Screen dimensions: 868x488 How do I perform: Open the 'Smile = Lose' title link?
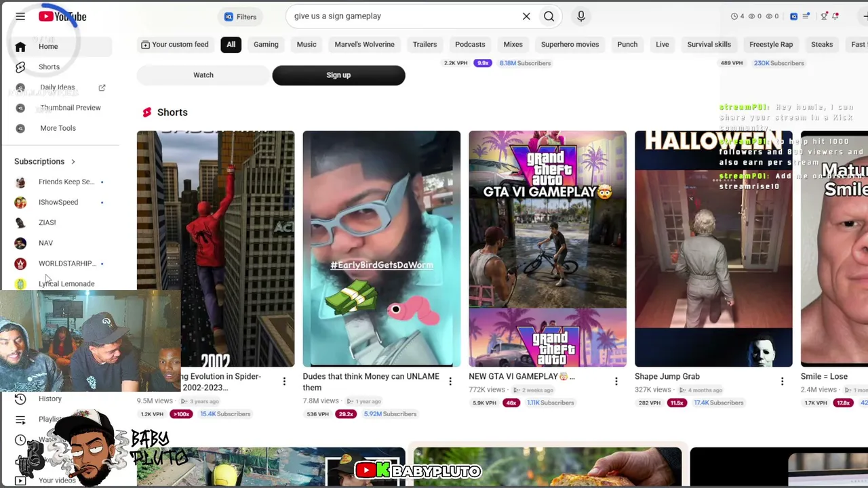(x=824, y=377)
